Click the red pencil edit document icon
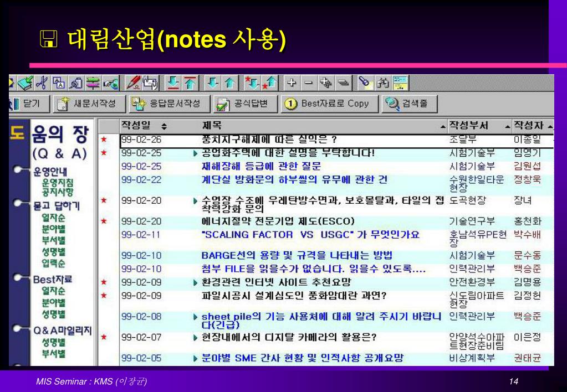Viewport: 567px width, 392px height. [x=133, y=83]
